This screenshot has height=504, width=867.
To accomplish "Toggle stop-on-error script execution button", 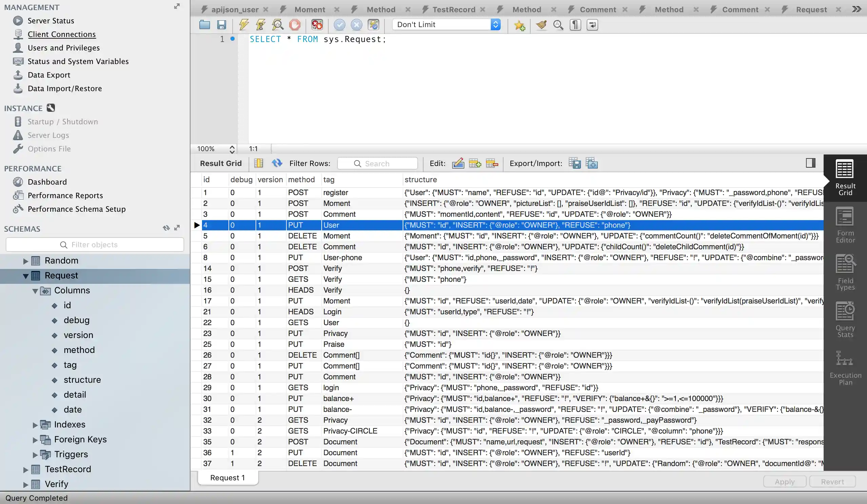I will click(317, 25).
